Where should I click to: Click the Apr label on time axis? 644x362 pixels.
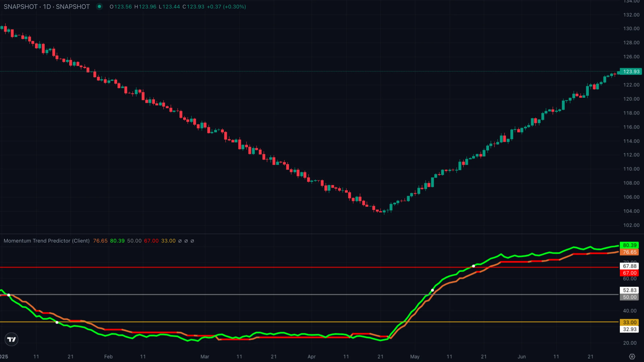(312, 357)
